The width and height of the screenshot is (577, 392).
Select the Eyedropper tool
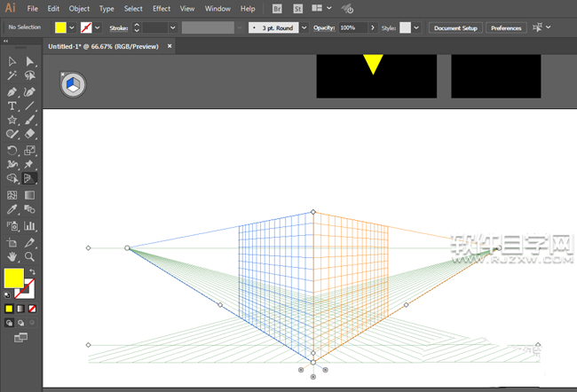[x=12, y=210]
